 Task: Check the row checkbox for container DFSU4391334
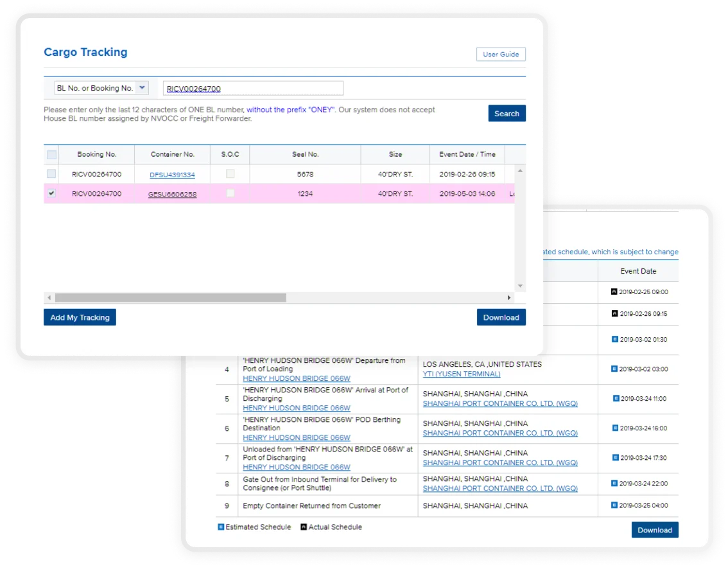click(x=51, y=174)
